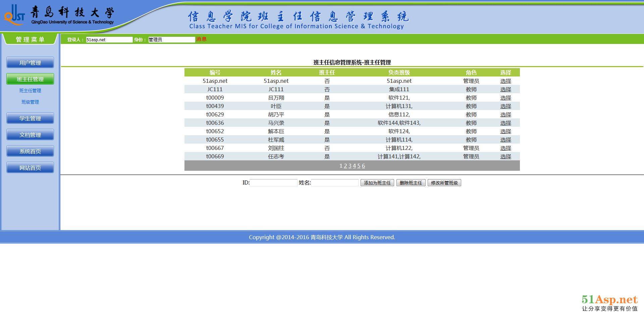Open 班主任管理 green menu button
Screen dimensions: 644x317
click(x=30, y=79)
